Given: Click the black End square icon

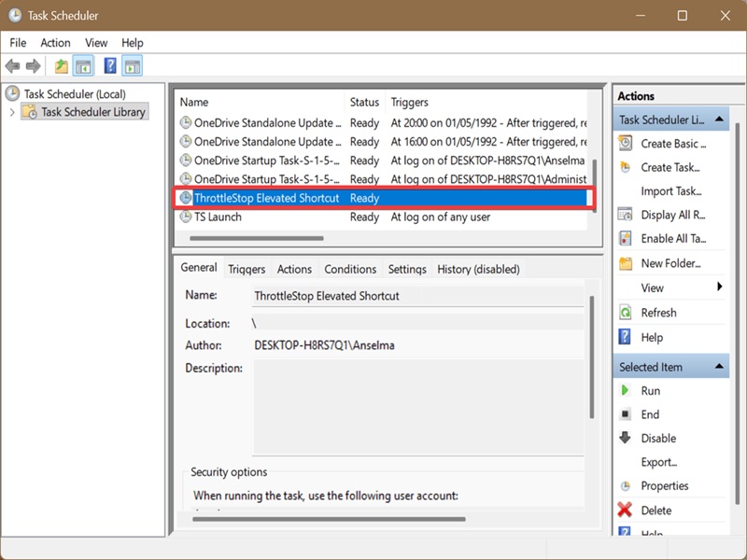Looking at the screenshot, I should click(x=625, y=414).
